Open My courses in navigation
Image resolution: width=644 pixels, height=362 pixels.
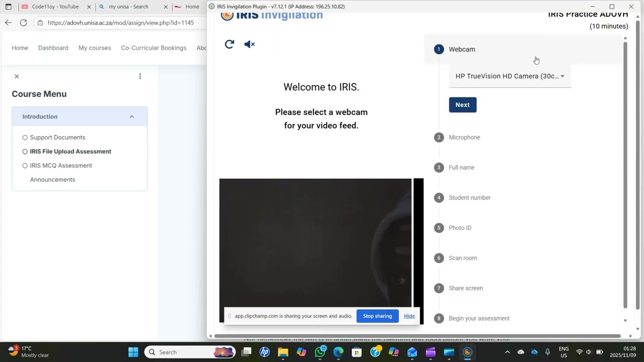pos(95,48)
